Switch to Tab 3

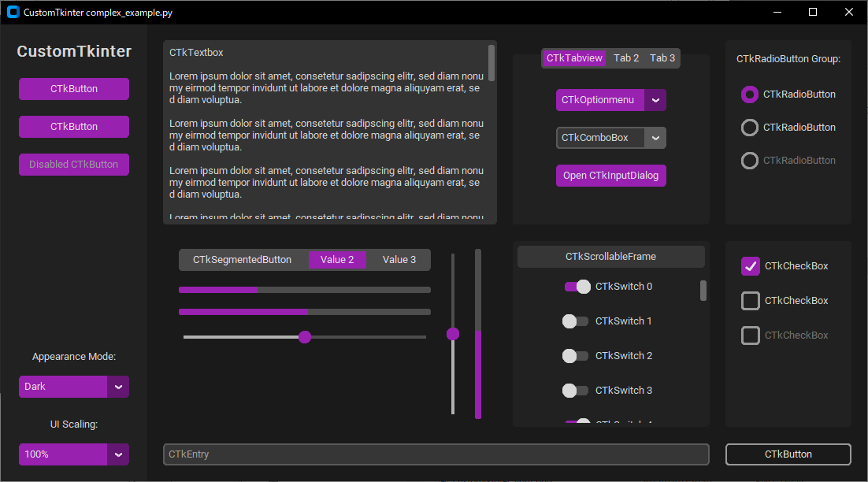coord(662,58)
